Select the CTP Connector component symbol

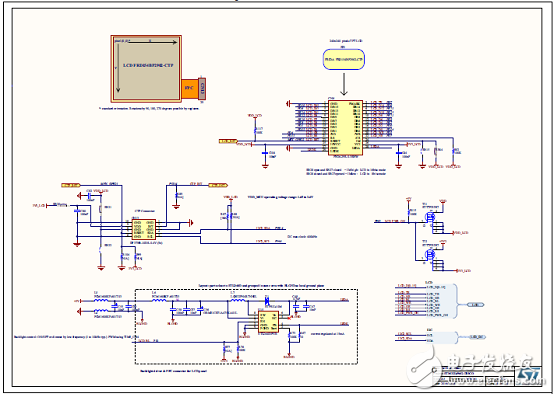(143, 229)
